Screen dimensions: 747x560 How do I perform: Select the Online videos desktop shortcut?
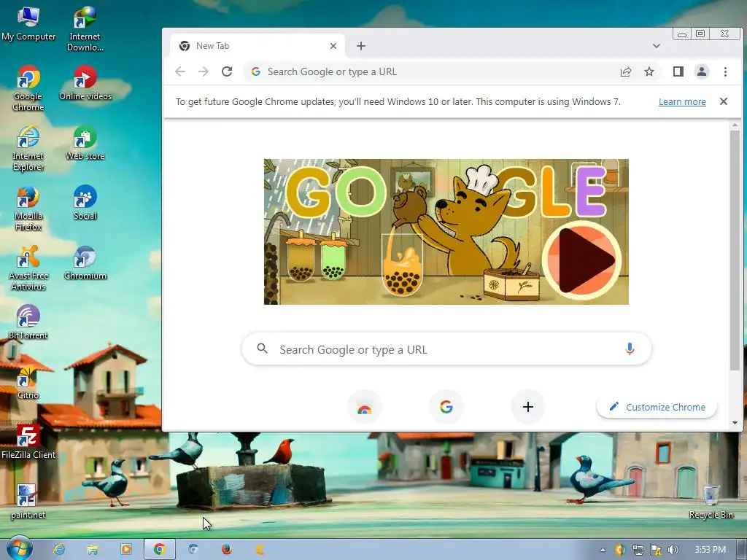[85, 83]
